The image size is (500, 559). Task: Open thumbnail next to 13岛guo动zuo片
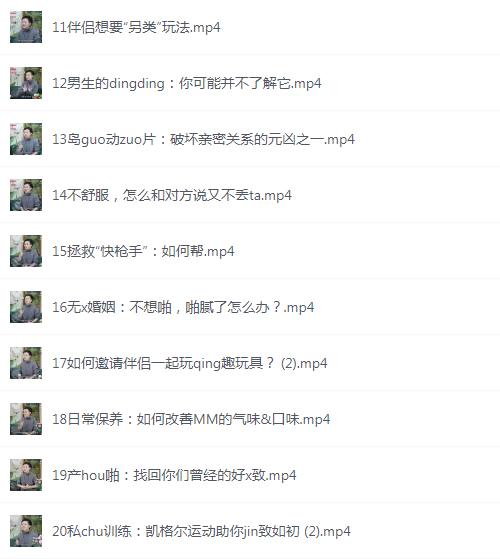coord(26,139)
